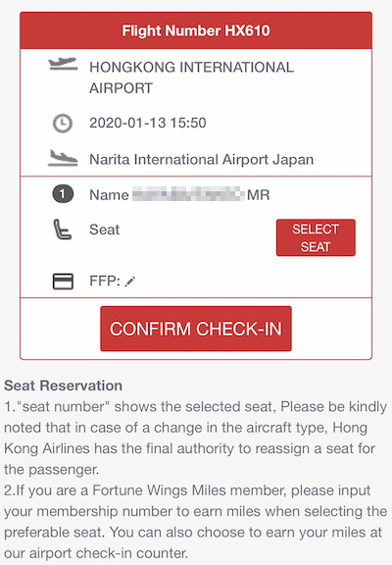Click the first seat reservation note paragraph
The width and height of the screenshot is (392, 565).
pos(195,437)
